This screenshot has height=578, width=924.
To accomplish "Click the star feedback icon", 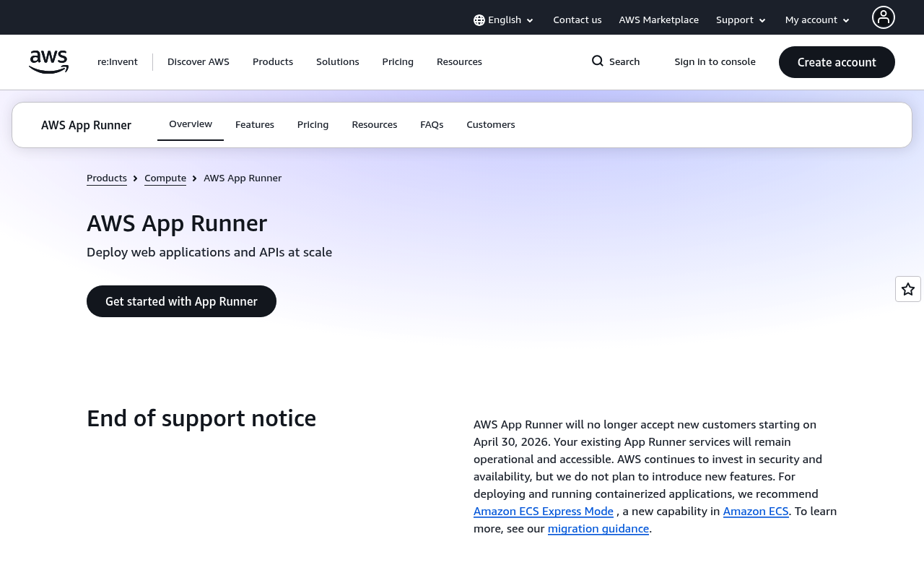I will coord(908,289).
